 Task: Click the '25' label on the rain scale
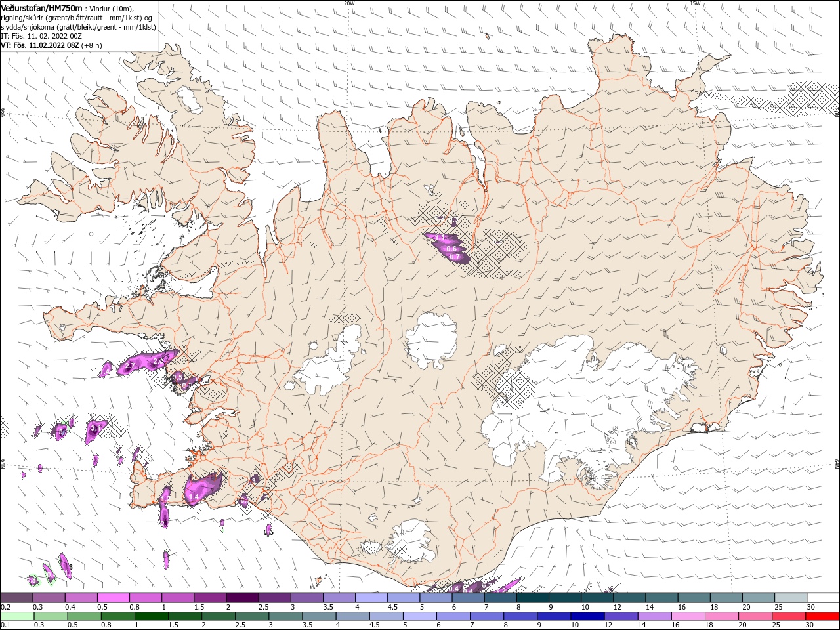click(x=775, y=625)
